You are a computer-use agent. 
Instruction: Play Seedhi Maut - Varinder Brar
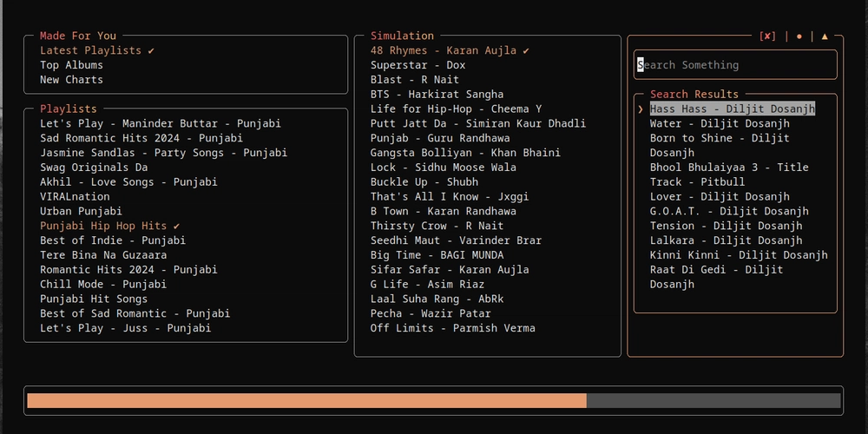point(457,240)
